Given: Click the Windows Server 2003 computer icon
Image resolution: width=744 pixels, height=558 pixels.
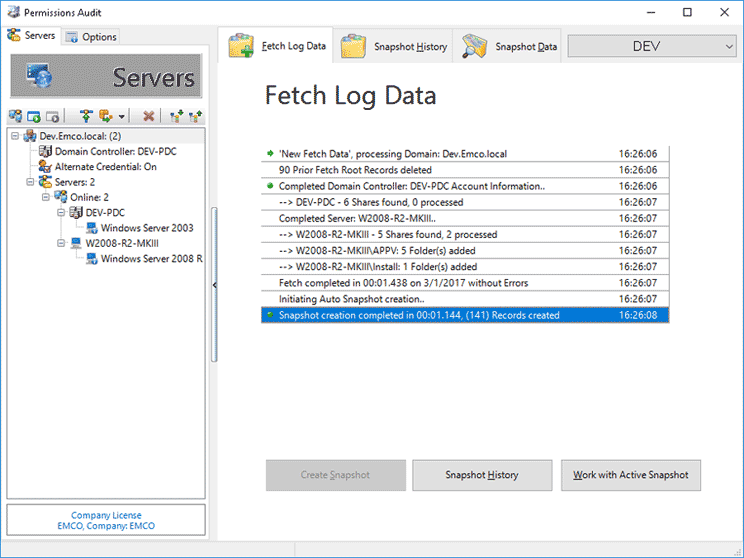Looking at the screenshot, I should pos(91,228).
